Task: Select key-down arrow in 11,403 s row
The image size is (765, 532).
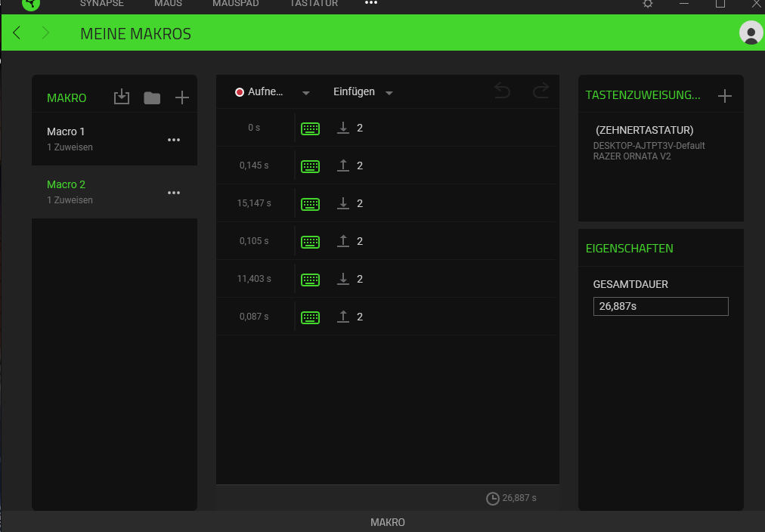Action: (343, 279)
